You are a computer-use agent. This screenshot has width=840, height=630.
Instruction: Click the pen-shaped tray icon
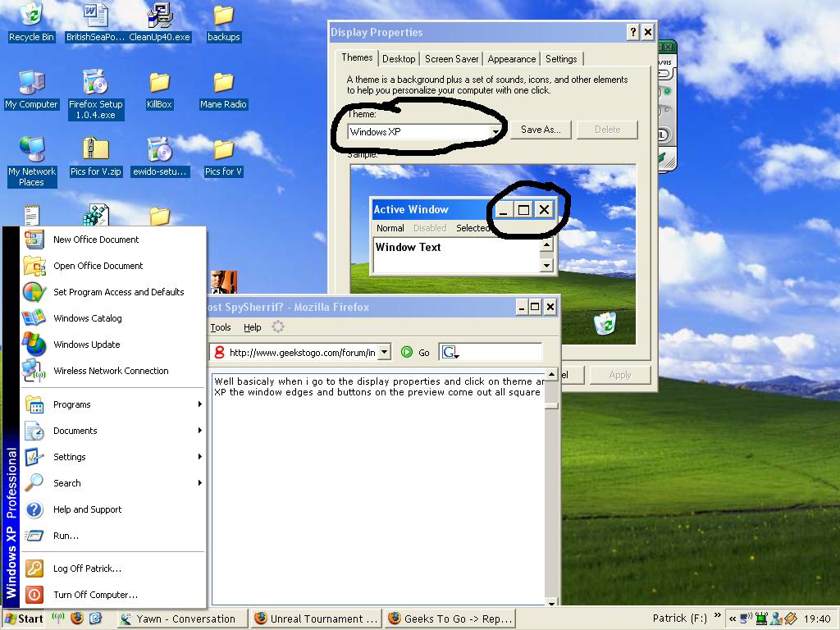(x=791, y=619)
